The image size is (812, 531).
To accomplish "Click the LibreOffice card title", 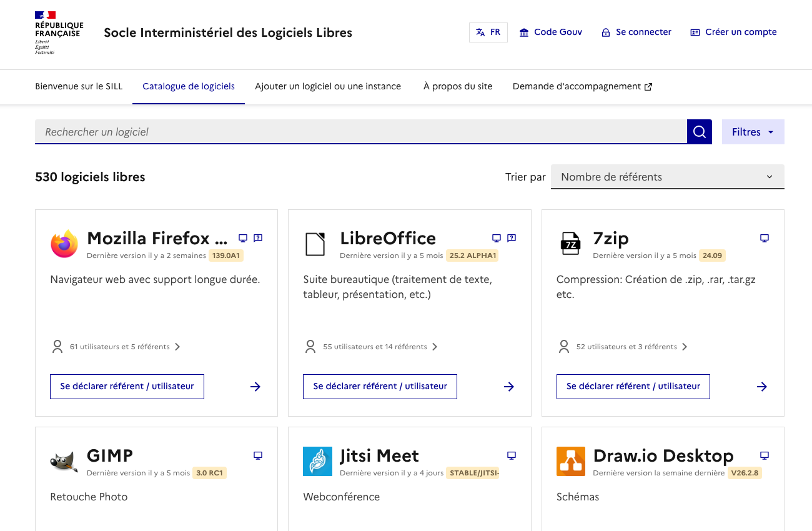I will click(388, 238).
